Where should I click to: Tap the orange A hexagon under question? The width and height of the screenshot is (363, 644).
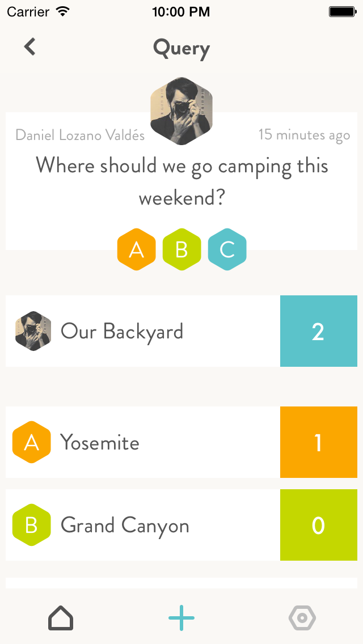[x=137, y=250]
